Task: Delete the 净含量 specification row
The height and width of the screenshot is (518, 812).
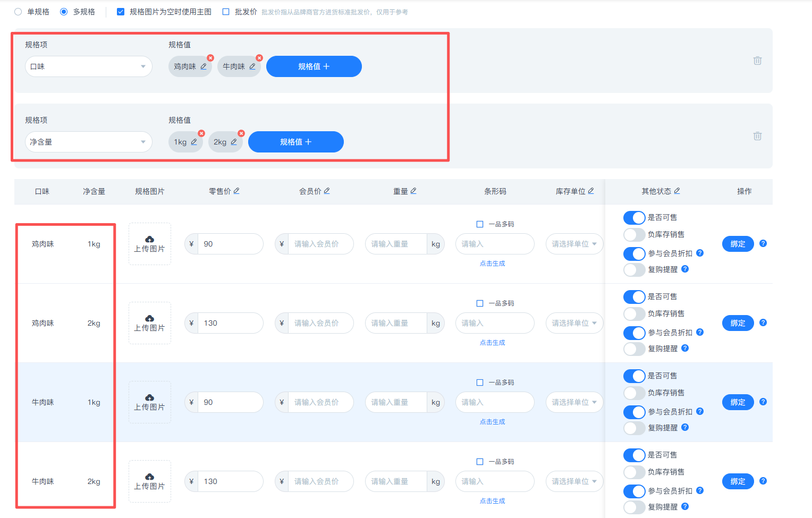Action: point(757,136)
